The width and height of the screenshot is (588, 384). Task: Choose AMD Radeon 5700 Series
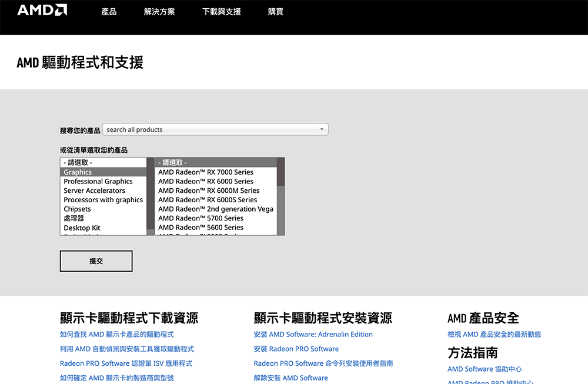click(x=216, y=218)
